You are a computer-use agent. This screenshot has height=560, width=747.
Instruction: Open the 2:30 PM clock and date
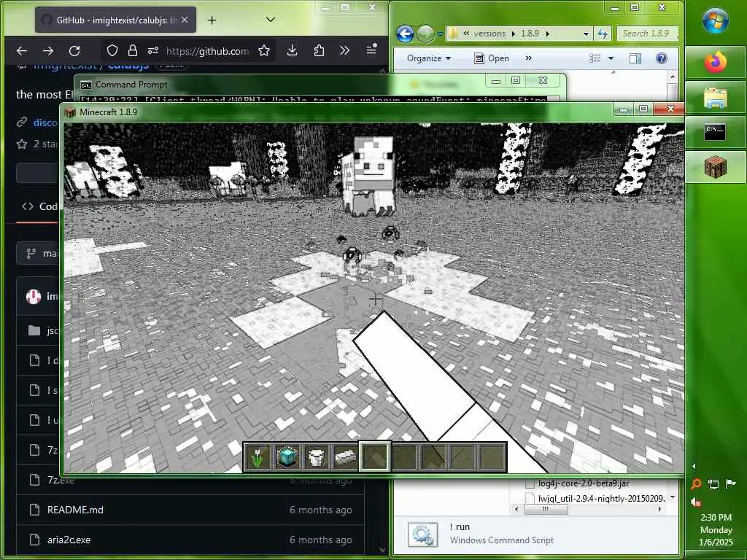pos(716,529)
